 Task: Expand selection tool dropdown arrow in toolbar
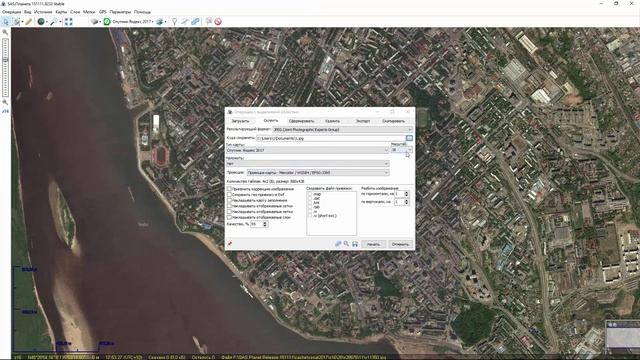22,22
